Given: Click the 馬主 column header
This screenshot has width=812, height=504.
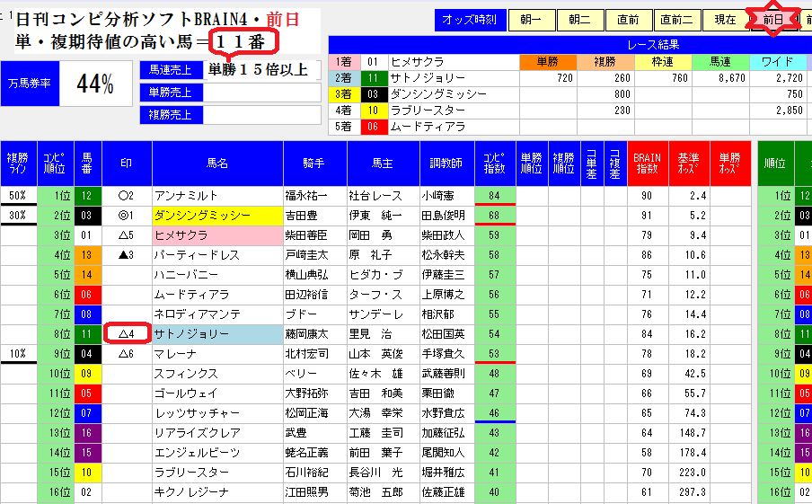Looking at the screenshot, I should (384, 164).
